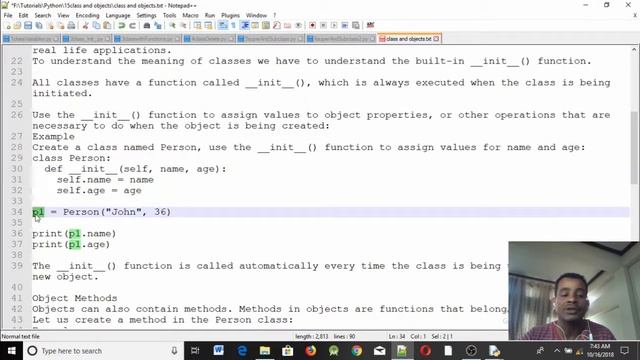Click the line 'class Person:'
The image size is (640, 360).
point(71,158)
